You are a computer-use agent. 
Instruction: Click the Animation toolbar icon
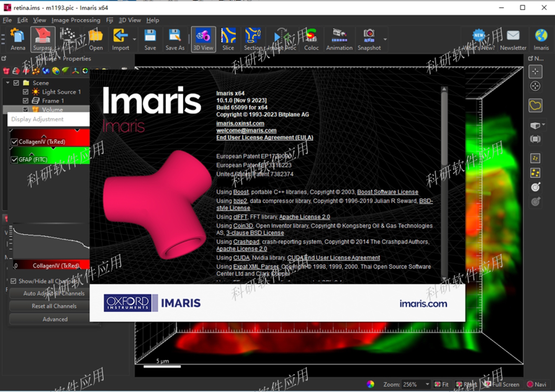tap(339, 39)
